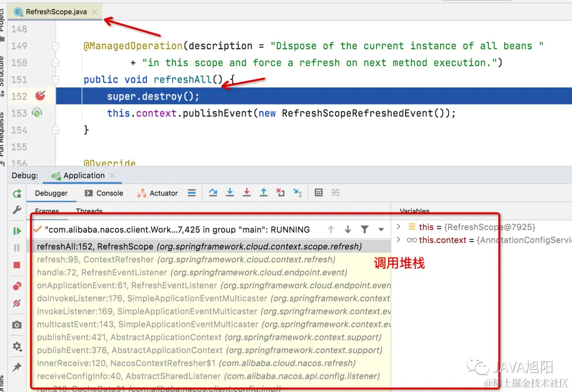
Task: Resume the program
Action: [17, 230]
